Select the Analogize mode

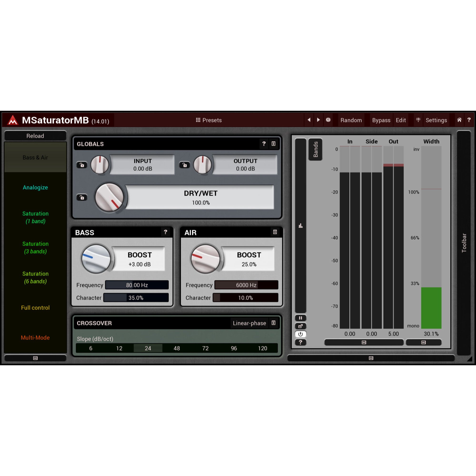(x=35, y=188)
